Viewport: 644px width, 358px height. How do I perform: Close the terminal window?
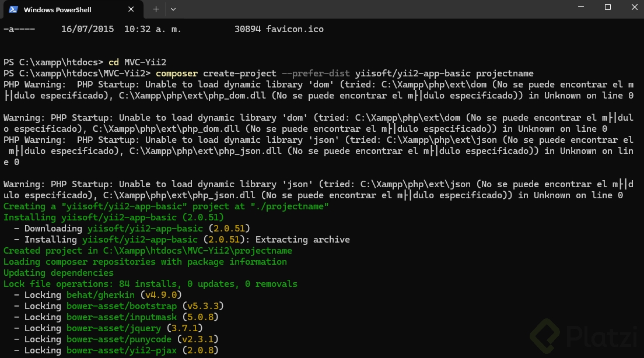coord(633,8)
